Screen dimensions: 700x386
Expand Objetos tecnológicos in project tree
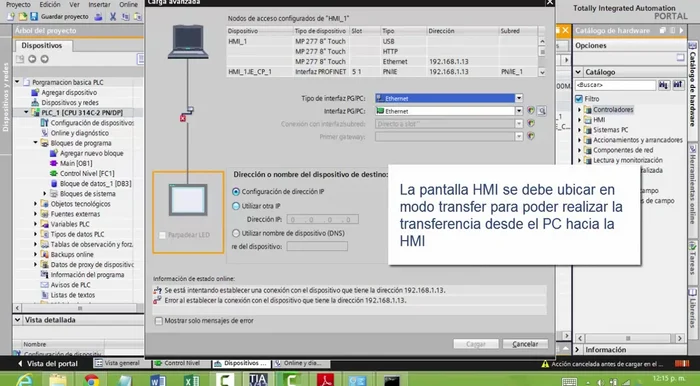pyautogui.click(x=36, y=203)
